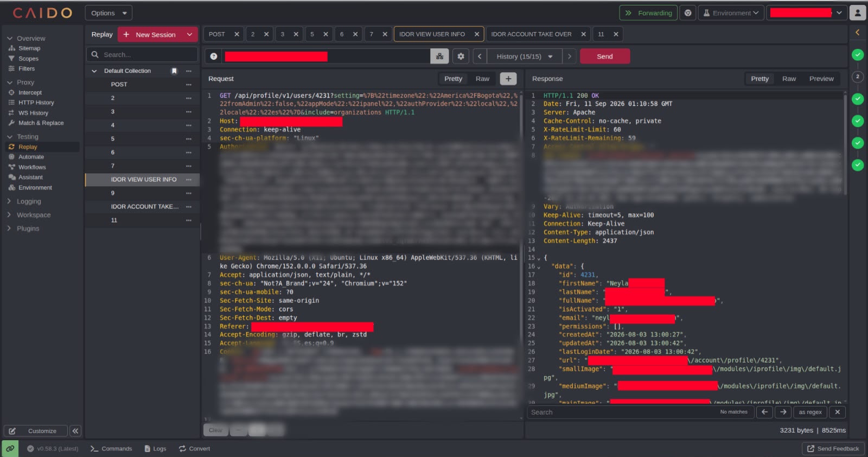This screenshot has height=457, width=868.
Task: Send the request
Action: (605, 56)
